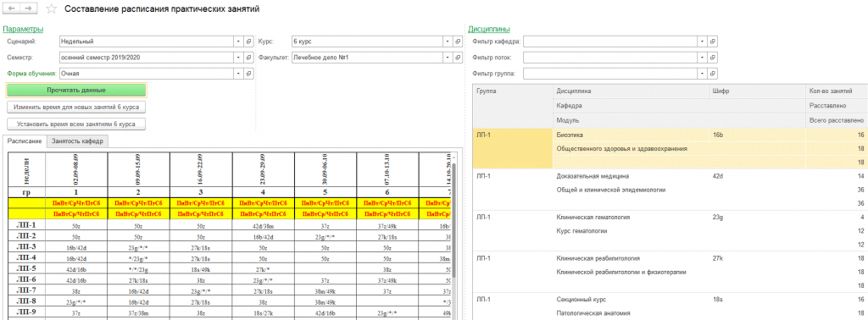The image size is (868, 320).
Task: Switch to the Занятость кафедр tab
Action: coord(77,141)
